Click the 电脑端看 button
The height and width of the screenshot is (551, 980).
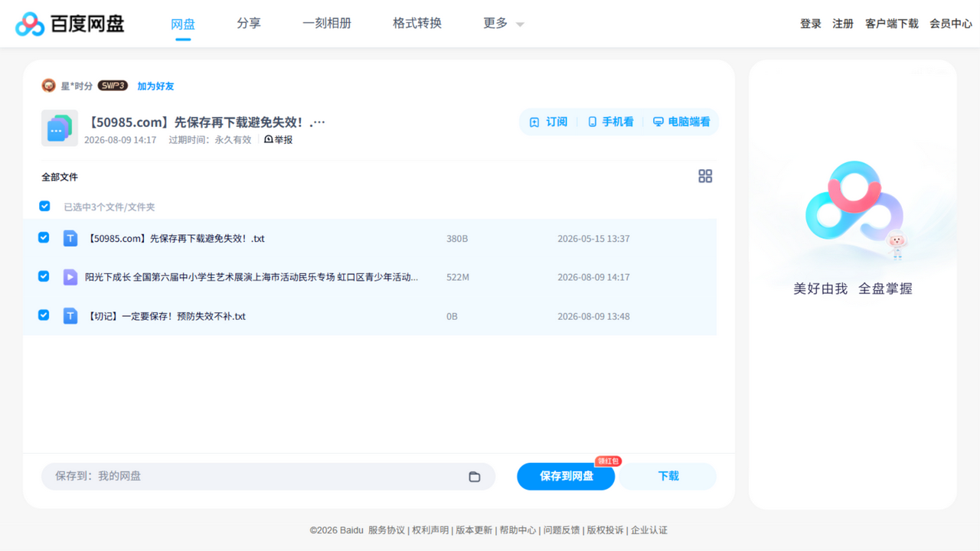pyautogui.click(x=681, y=122)
